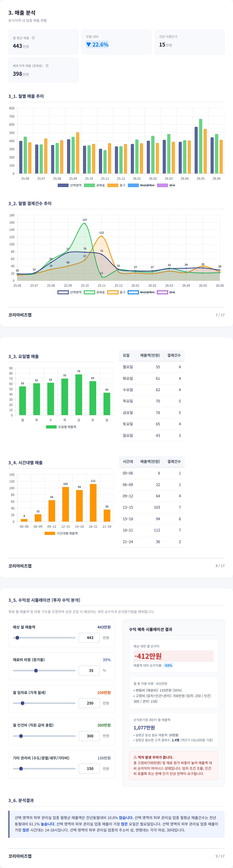Select the 화요일 row label

[128, 378]
